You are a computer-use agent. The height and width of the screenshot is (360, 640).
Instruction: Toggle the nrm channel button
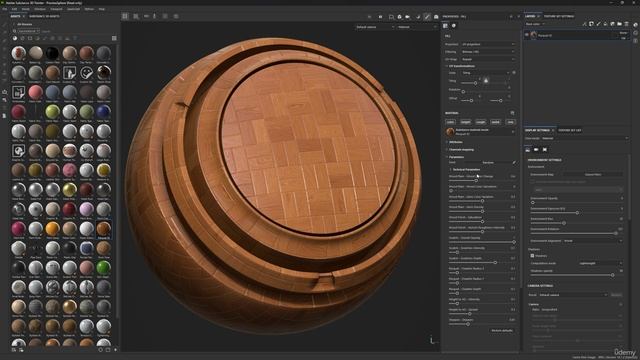coord(510,122)
